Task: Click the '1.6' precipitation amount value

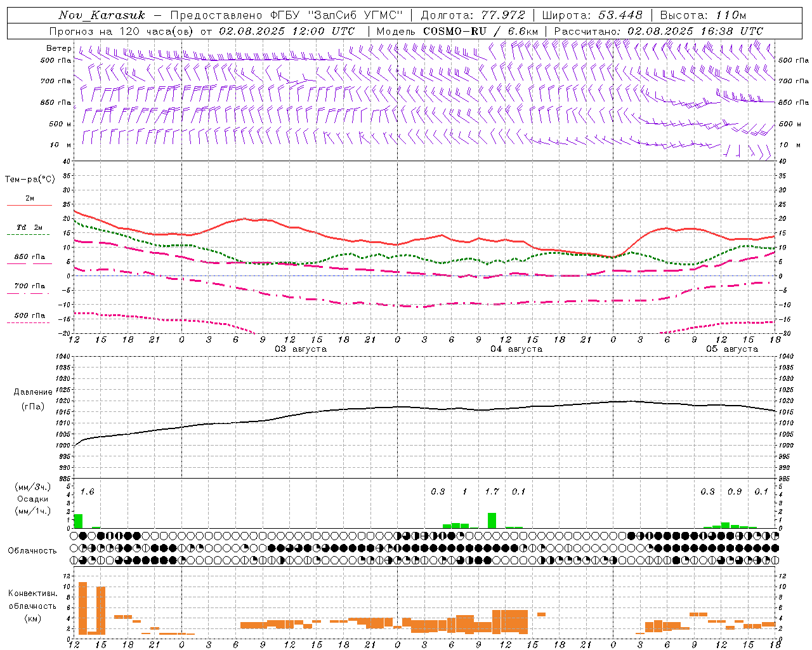Action: (x=87, y=491)
